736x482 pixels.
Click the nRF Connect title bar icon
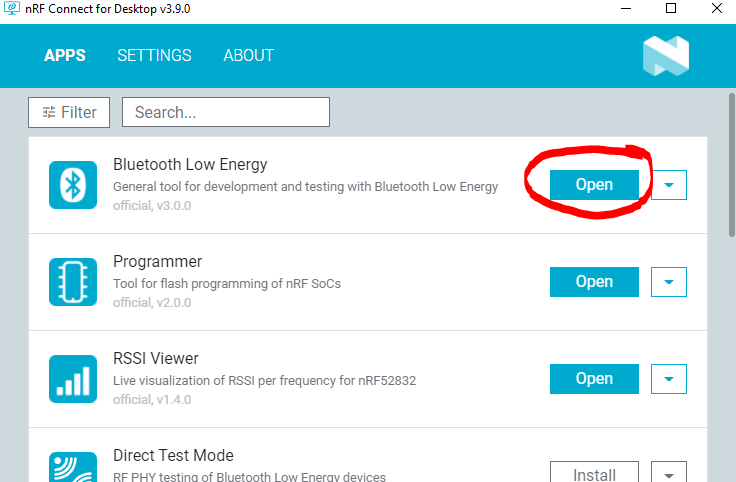pyautogui.click(x=11, y=8)
